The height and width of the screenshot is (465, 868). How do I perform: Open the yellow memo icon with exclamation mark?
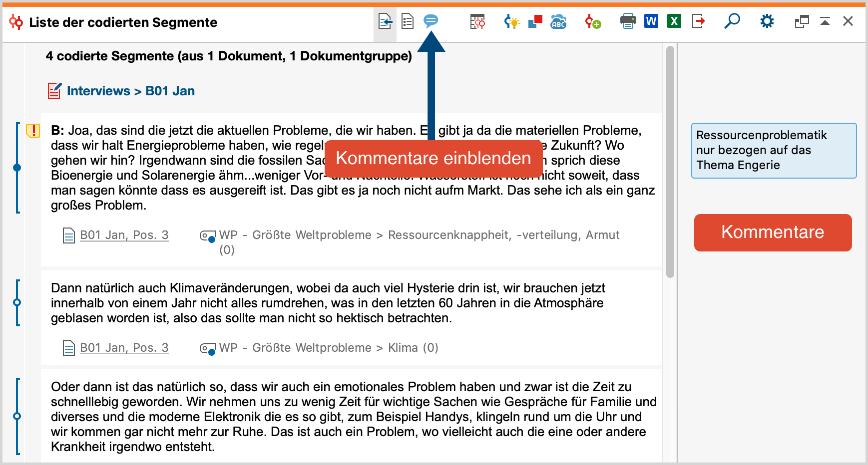[33, 131]
